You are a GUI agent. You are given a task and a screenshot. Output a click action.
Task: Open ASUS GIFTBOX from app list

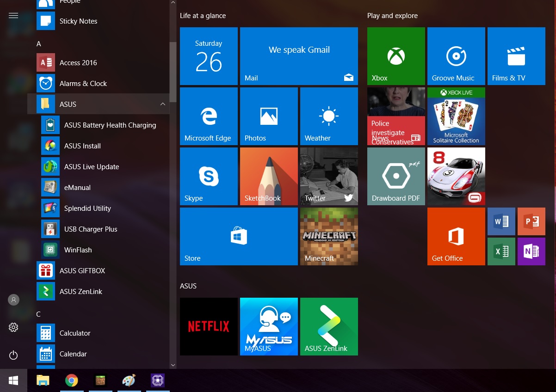coord(99,270)
